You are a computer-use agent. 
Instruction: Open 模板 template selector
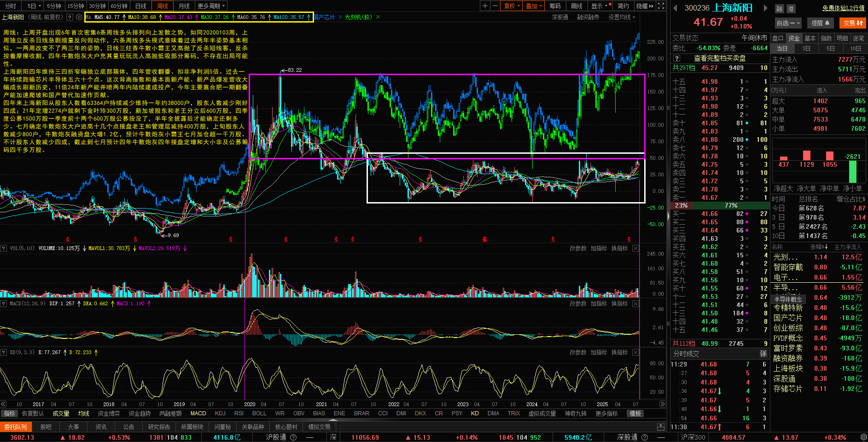coord(635,413)
